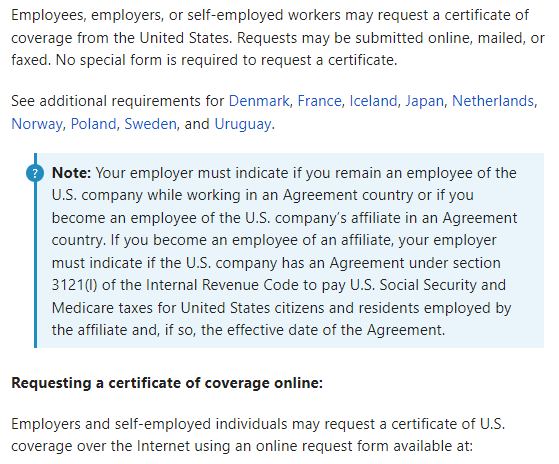The image size is (559, 464).
Task: Click the "Requesting a certificate of coverage online:" heading
Action: click(x=167, y=383)
